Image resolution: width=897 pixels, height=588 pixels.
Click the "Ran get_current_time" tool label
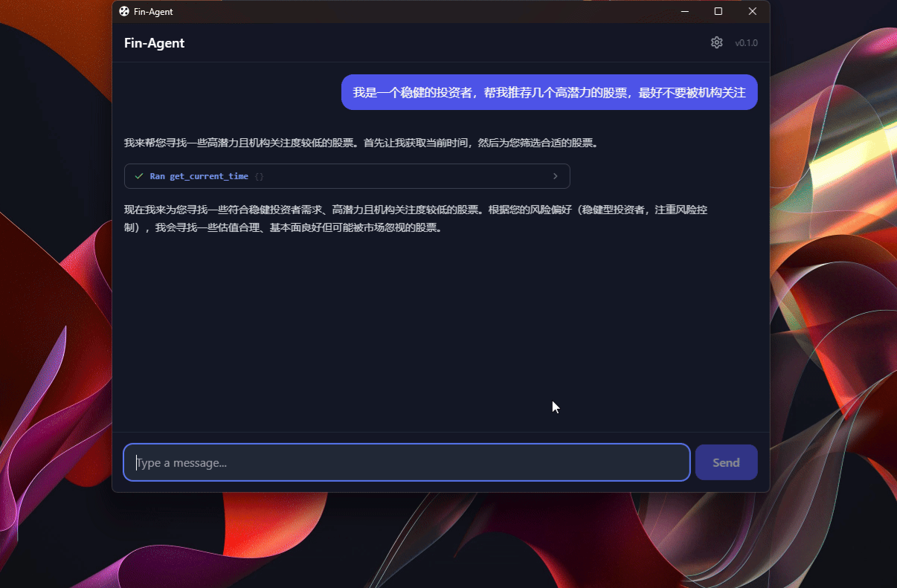click(x=199, y=176)
